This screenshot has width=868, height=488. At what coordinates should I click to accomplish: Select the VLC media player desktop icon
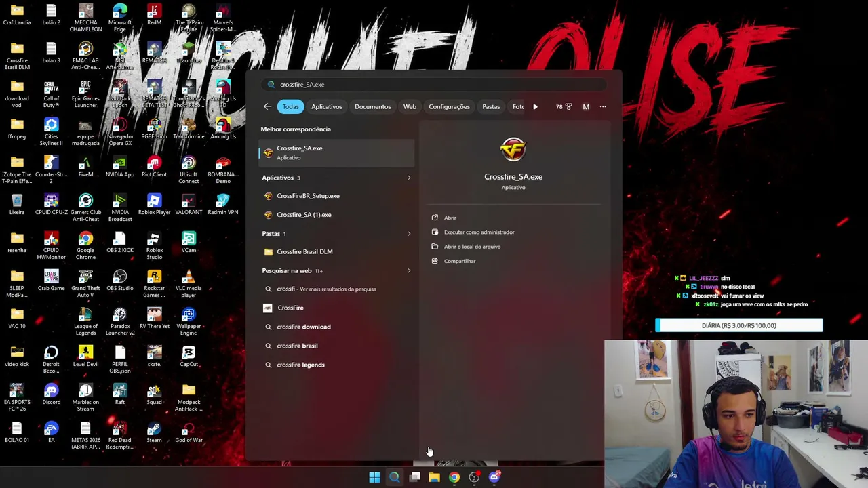click(189, 284)
